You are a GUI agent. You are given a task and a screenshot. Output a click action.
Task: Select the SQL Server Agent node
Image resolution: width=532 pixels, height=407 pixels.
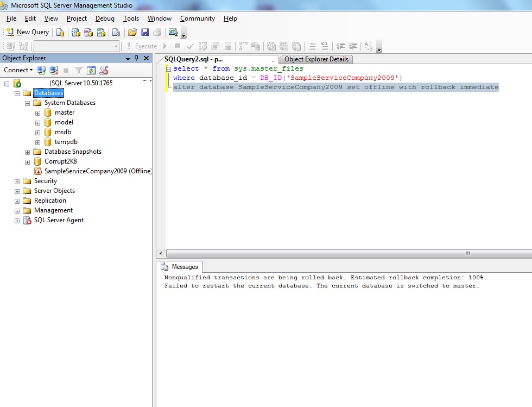(x=59, y=220)
